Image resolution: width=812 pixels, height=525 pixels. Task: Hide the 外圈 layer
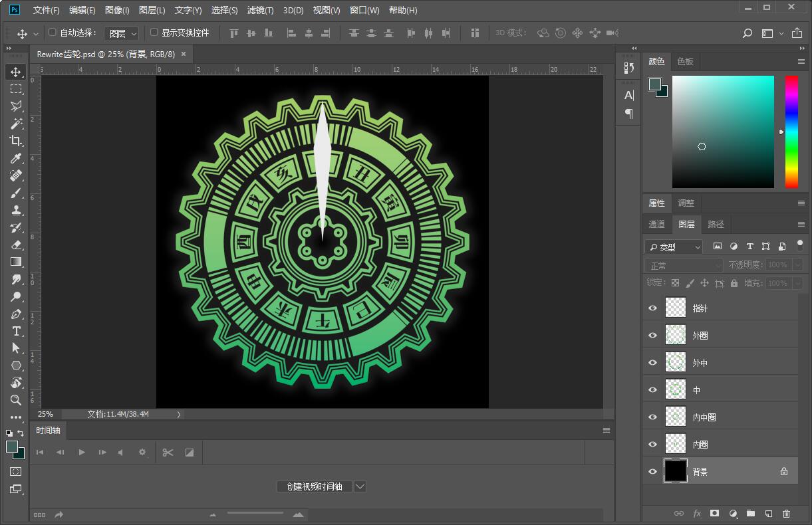point(652,336)
